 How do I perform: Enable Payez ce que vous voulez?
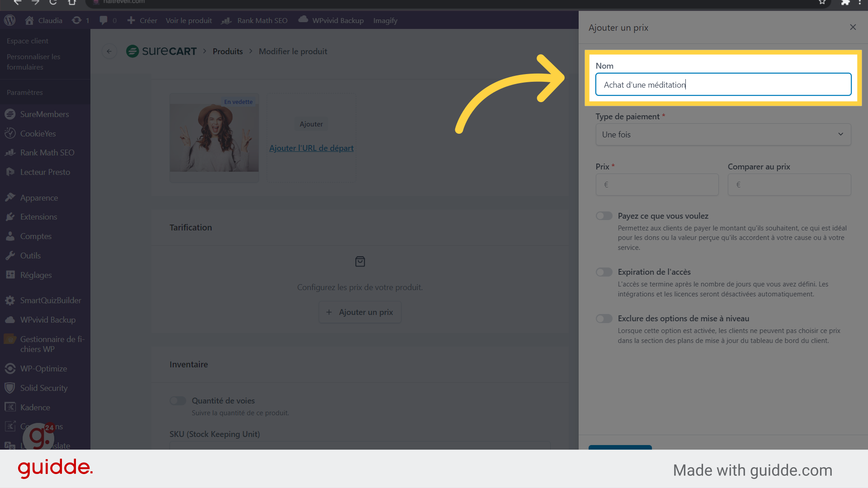pyautogui.click(x=604, y=216)
